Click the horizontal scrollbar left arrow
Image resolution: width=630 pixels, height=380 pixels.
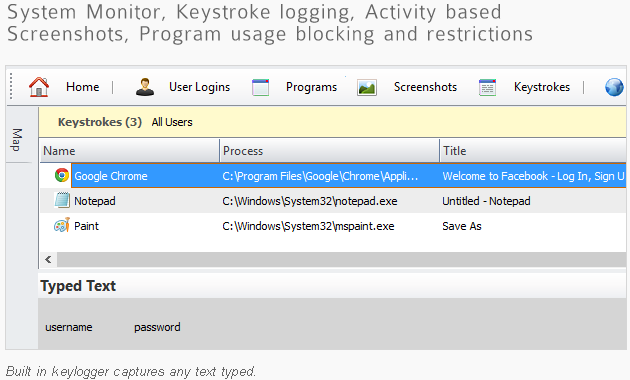(48, 259)
